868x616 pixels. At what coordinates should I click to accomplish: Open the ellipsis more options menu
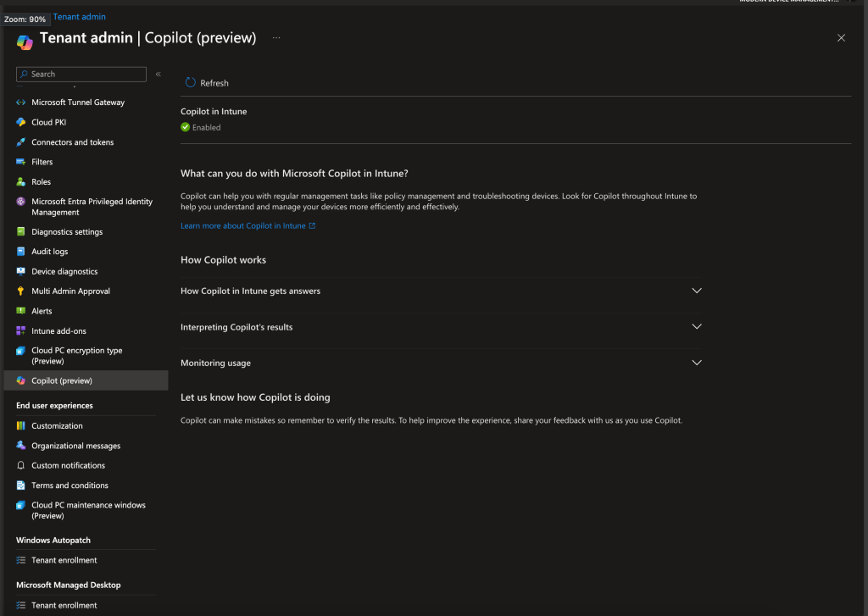coord(276,38)
